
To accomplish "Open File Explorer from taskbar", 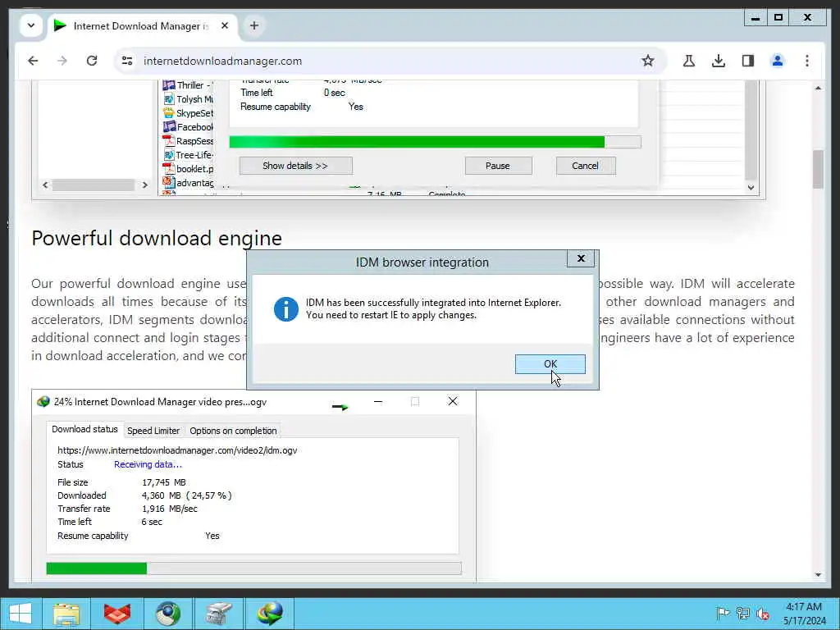I will [x=66, y=614].
